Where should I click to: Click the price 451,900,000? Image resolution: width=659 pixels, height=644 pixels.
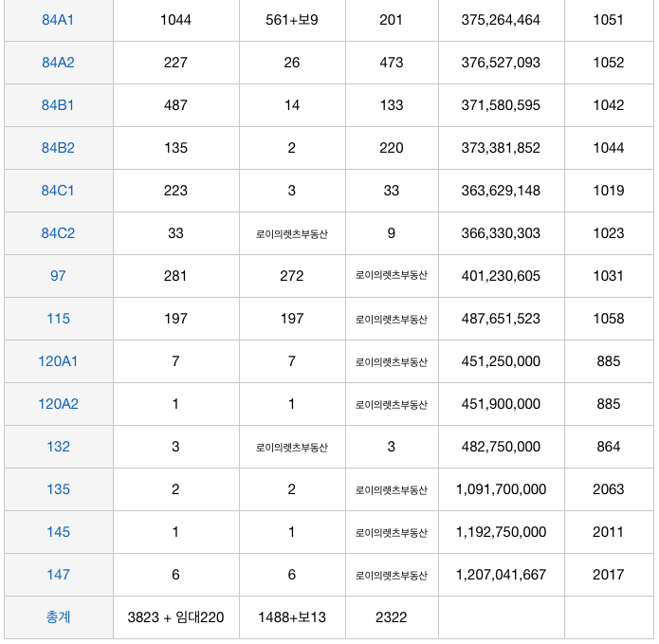coord(501,404)
